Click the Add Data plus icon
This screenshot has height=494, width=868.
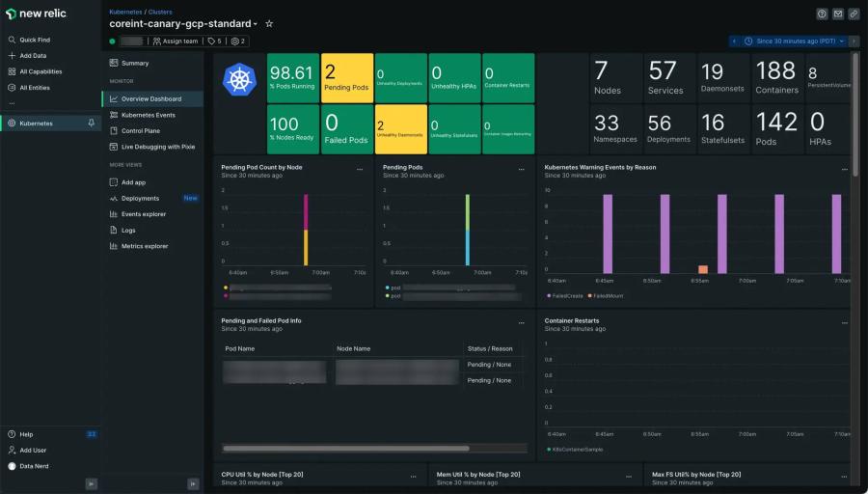(x=12, y=55)
